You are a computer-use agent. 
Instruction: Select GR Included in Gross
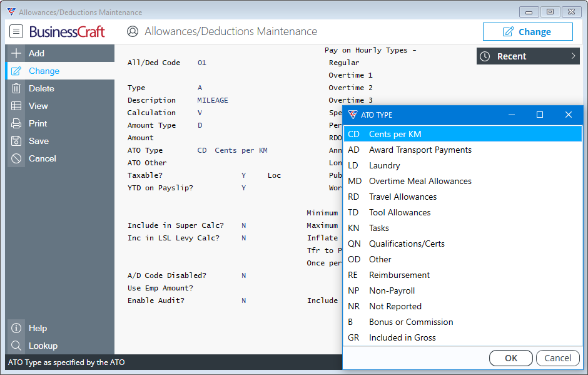click(463, 337)
